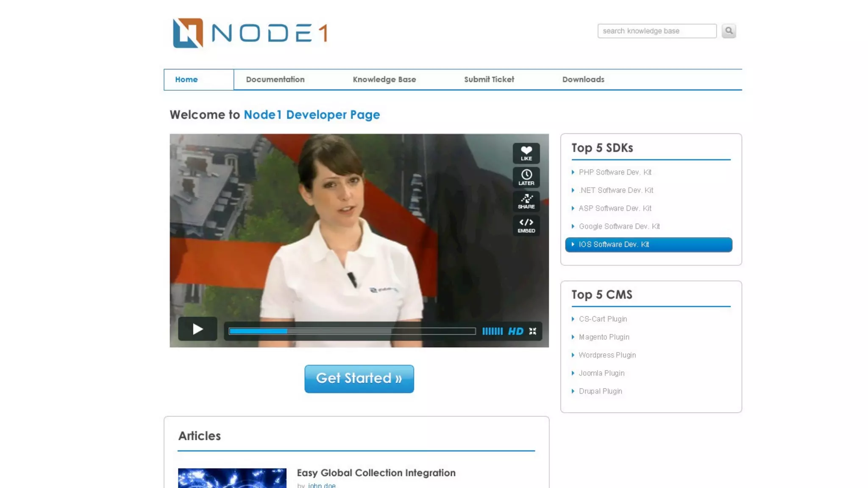Click the search knowledge base field
Viewport: 868px width, 488px height.
[x=657, y=31]
